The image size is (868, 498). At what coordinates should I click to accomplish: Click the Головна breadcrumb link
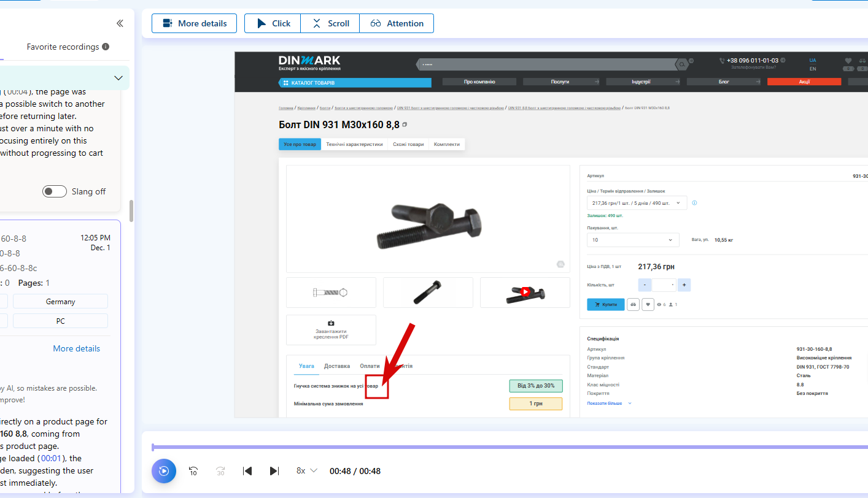coord(285,108)
